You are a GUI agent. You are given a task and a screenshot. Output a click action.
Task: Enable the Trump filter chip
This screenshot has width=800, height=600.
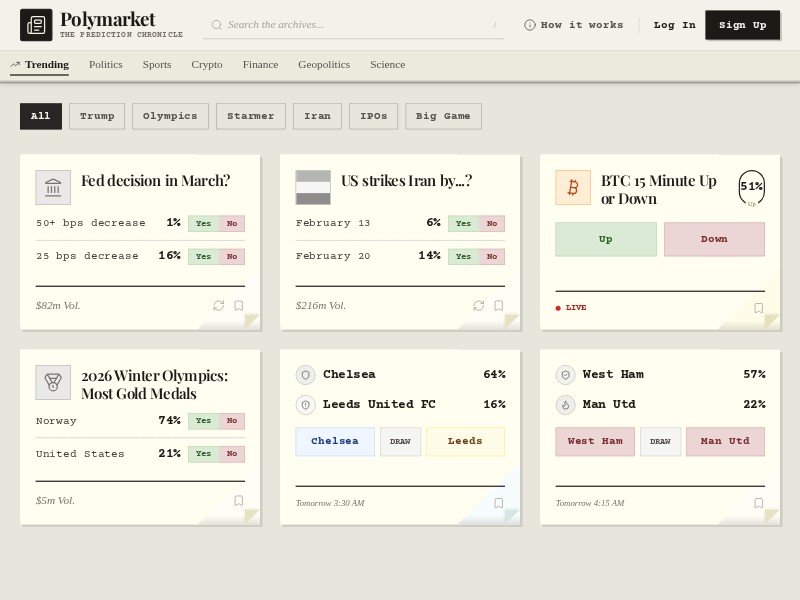(97, 116)
